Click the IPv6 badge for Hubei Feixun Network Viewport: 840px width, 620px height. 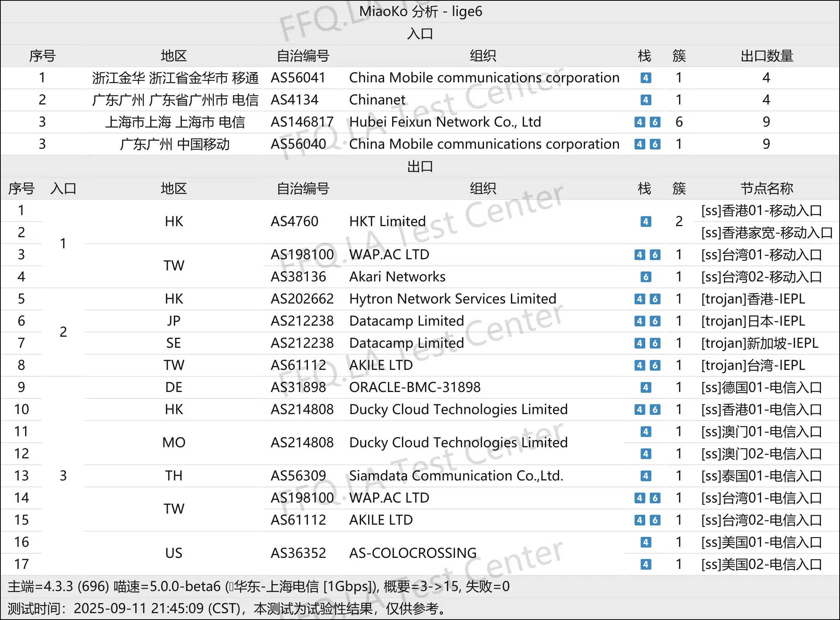tap(655, 122)
